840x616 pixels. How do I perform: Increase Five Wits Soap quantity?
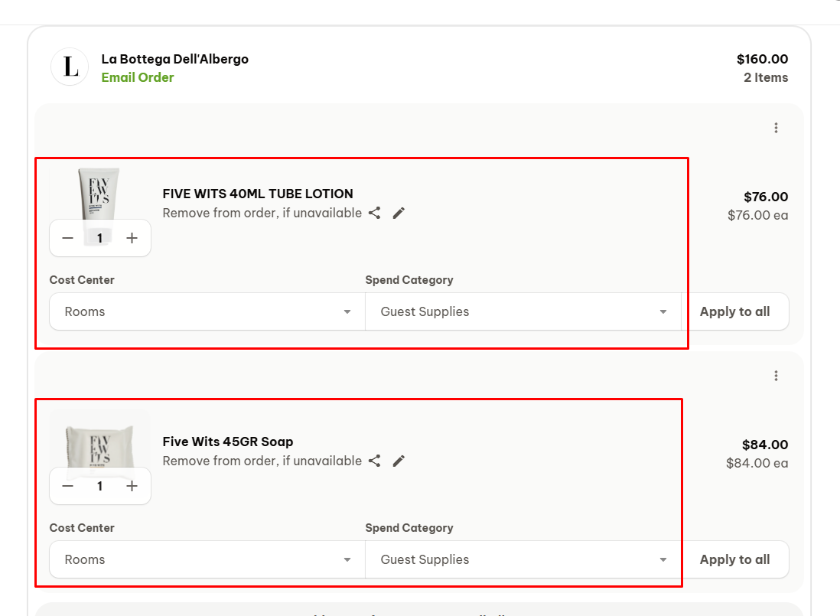(132, 486)
